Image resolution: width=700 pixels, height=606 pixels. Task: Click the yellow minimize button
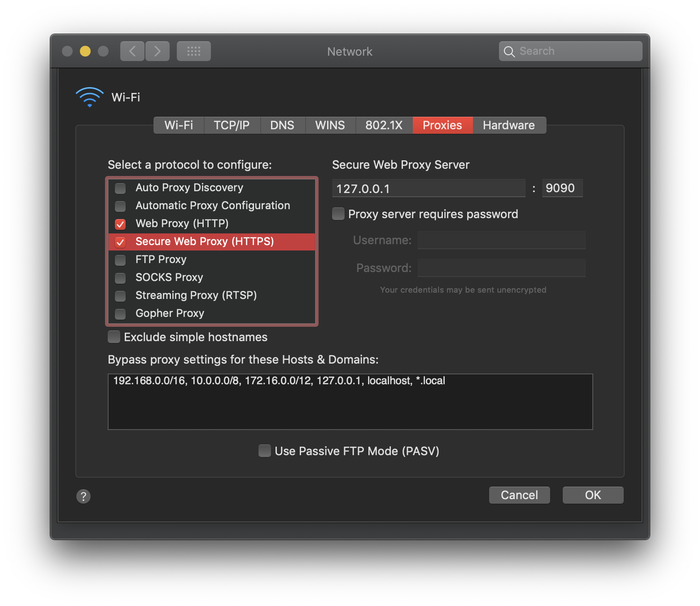pos(85,51)
